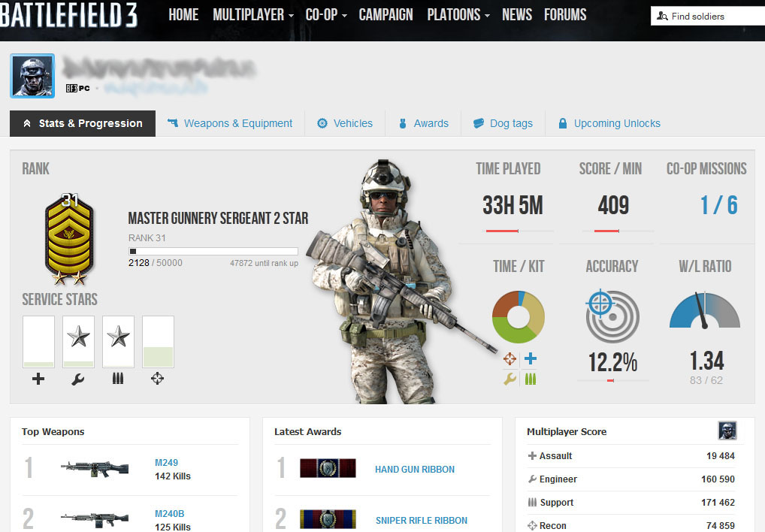This screenshot has width=765, height=532.
Task: Click the M249 weapon image
Action: pyautogui.click(x=95, y=469)
